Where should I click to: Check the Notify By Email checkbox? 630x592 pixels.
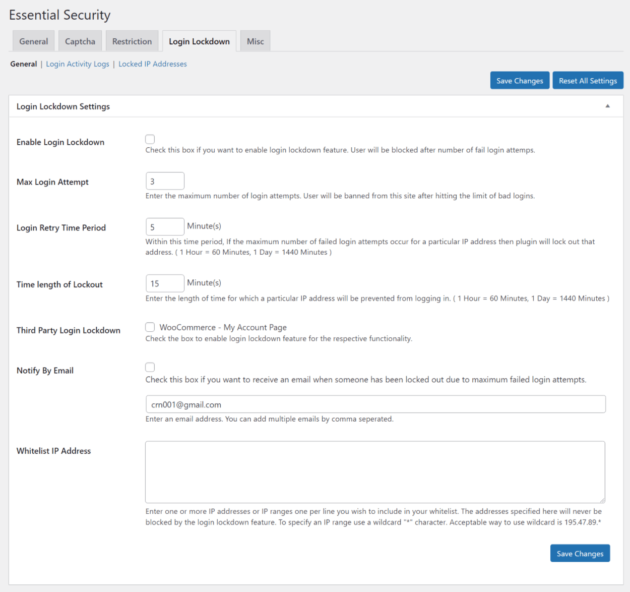(150, 367)
